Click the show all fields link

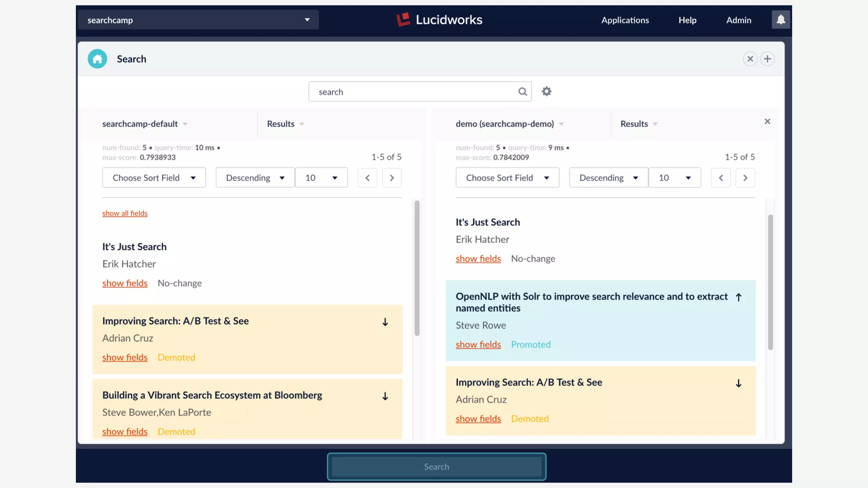coord(125,213)
